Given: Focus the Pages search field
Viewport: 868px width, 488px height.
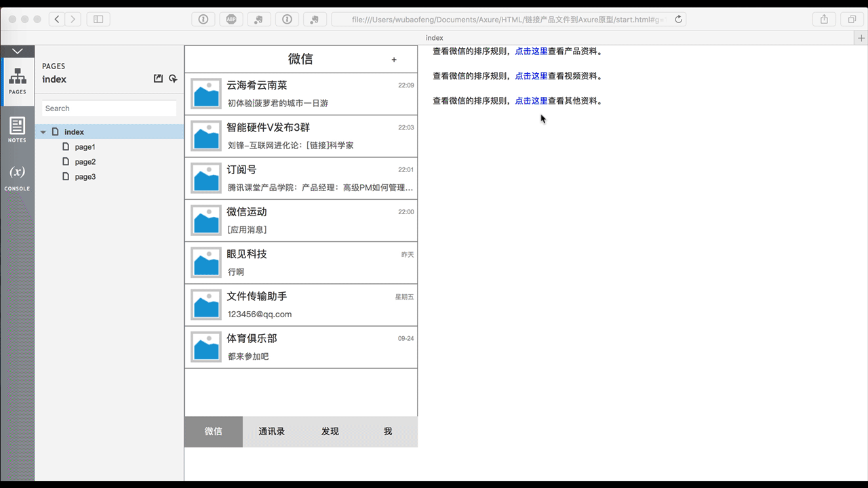Looking at the screenshot, I should (109, 108).
